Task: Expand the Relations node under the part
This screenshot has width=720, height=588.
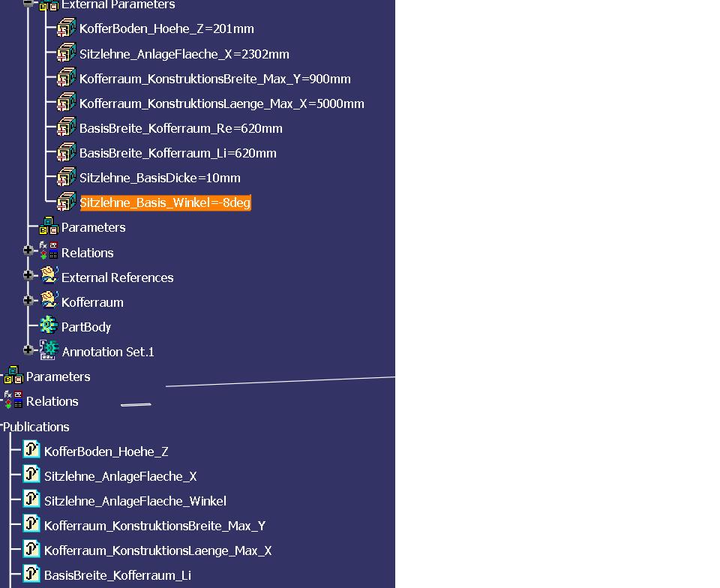Action: click(x=28, y=250)
